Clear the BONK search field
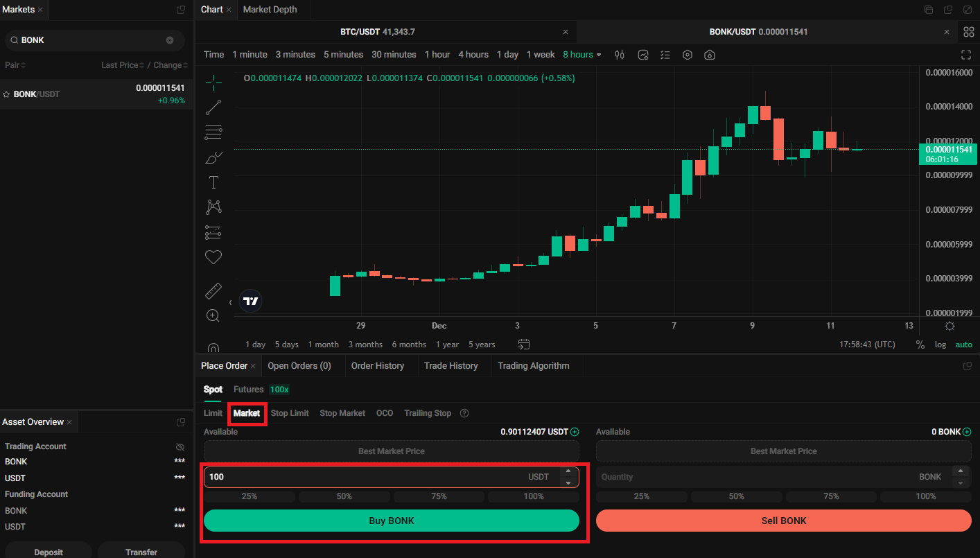Screen dimensions: 980x558 [x=170, y=40]
